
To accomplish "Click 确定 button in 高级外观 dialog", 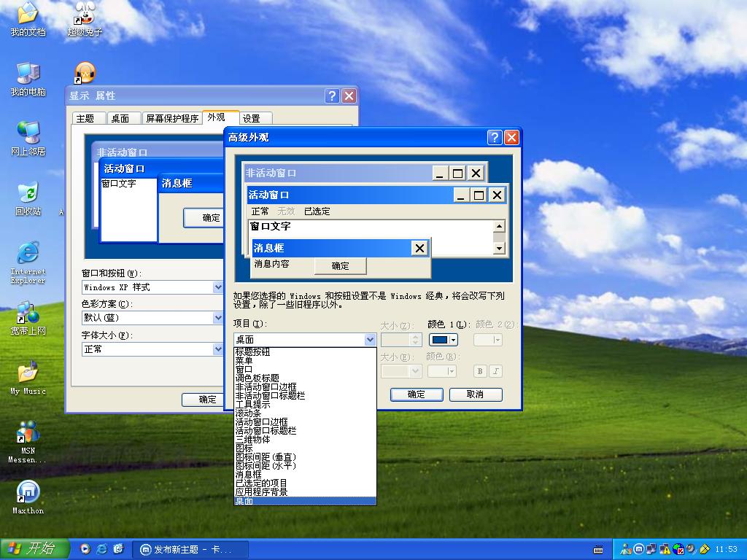I will (x=417, y=394).
